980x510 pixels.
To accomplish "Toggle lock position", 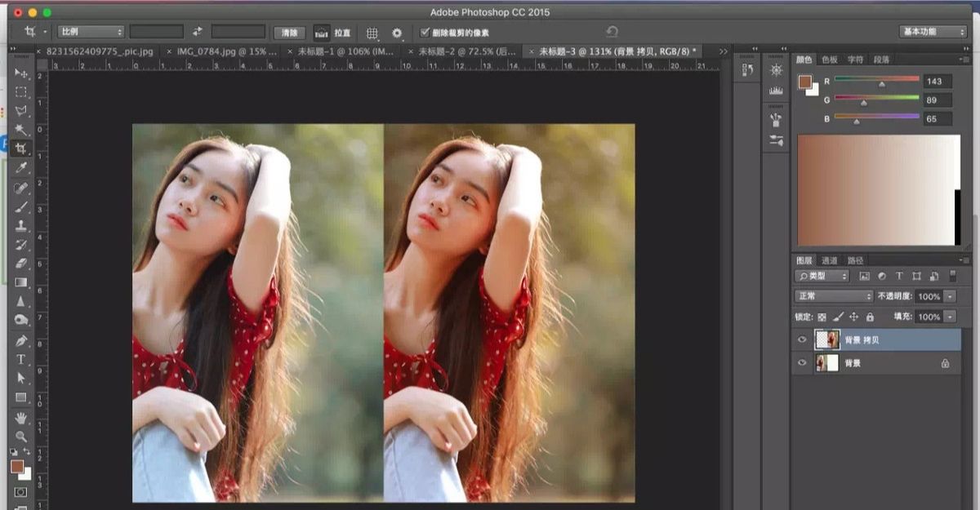I will (x=854, y=317).
